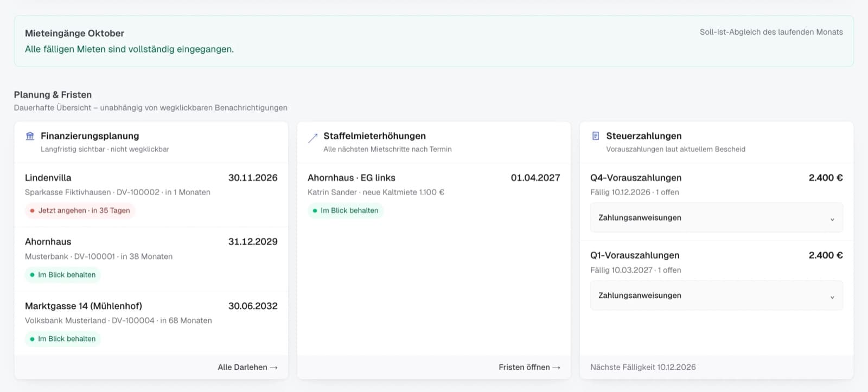Screen dimensions: 868x392
Task: Click the document icon beside Steuerzahlungen
Action: coord(596,136)
